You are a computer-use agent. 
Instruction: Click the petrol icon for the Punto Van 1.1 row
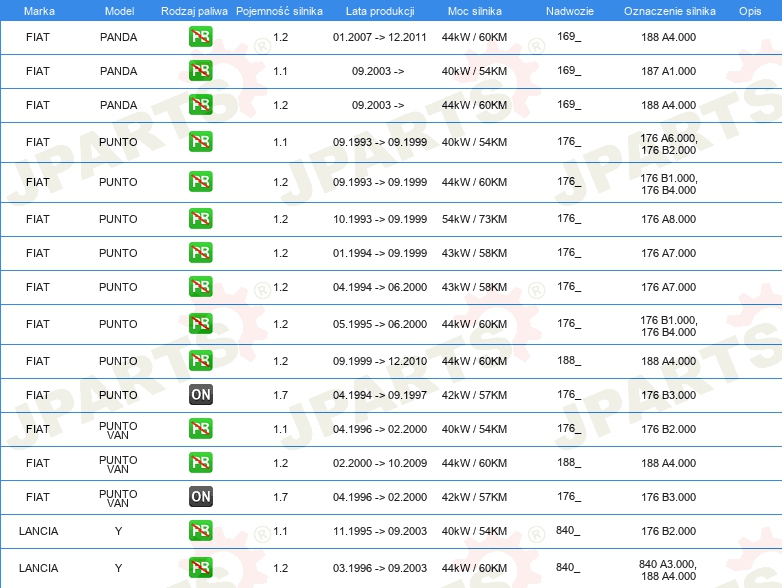tap(200, 429)
